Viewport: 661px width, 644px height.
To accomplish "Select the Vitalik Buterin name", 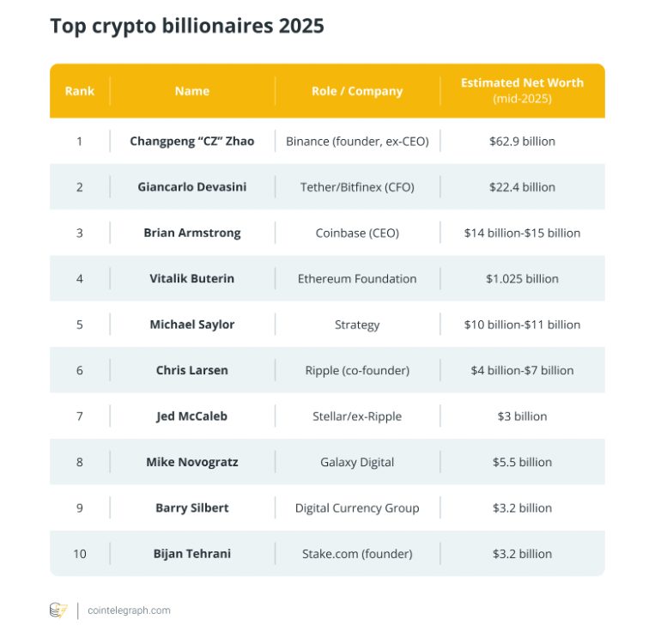I will pos(192,278).
